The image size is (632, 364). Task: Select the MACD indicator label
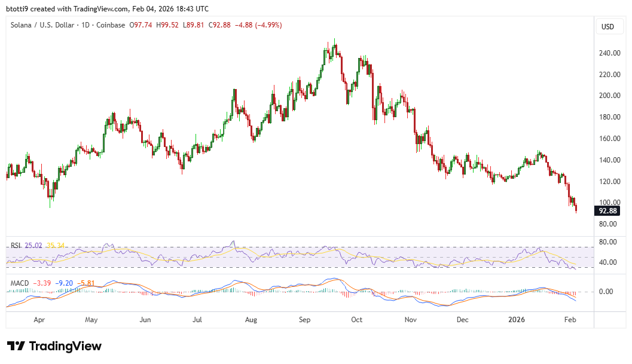[20, 283]
